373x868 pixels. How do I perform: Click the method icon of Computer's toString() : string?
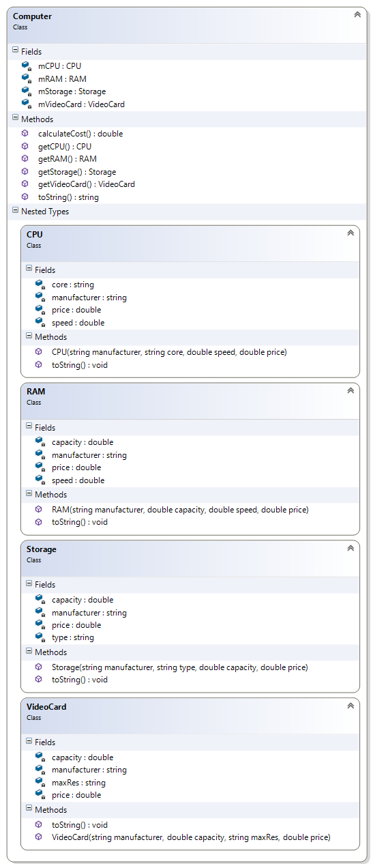click(25, 197)
